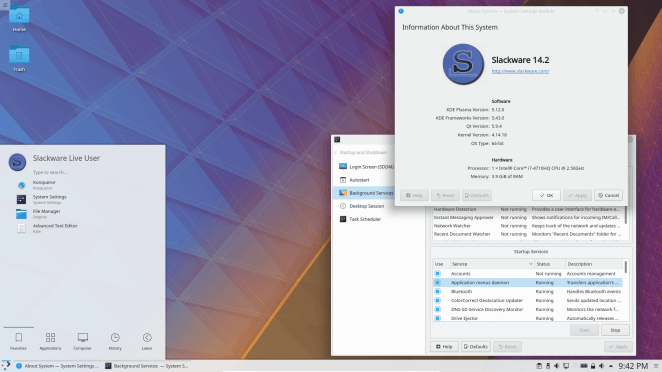
Task: Click the 9:42 PM clock
Action: tap(633, 366)
